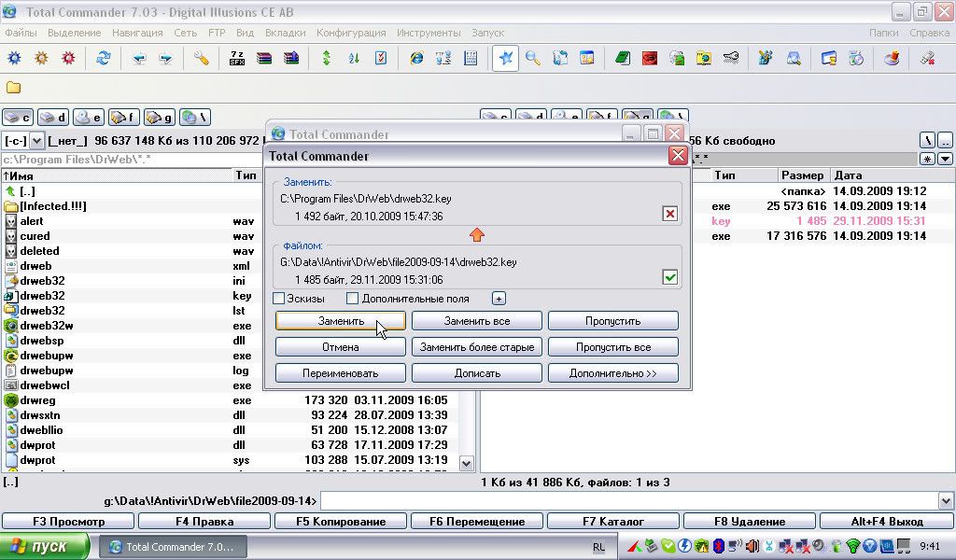956x560 pixels.
Task: Click Total Commander taskbar button
Action: [x=173, y=547]
